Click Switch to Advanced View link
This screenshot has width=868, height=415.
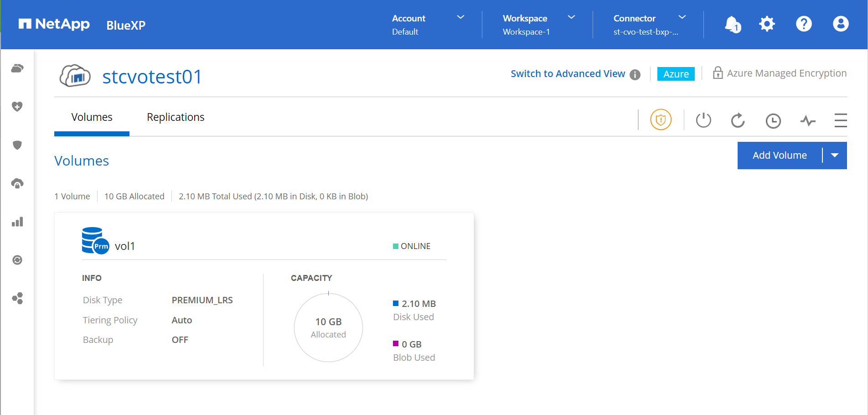tap(567, 73)
